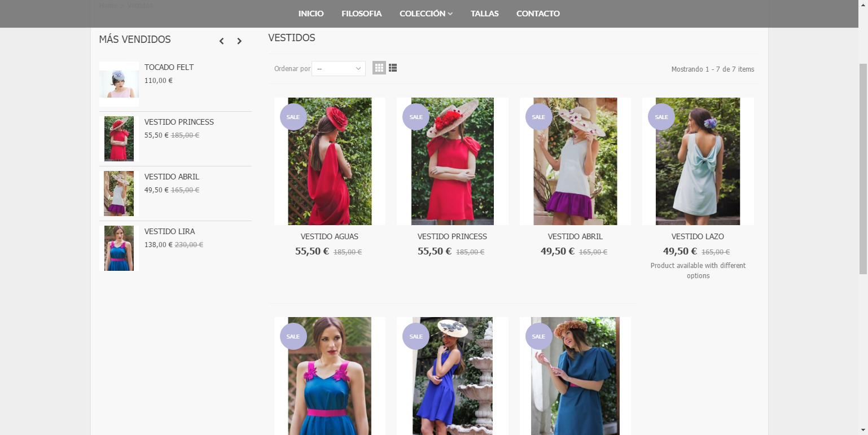Click Vestido Lazo product photo
868x435 pixels.
(x=698, y=161)
